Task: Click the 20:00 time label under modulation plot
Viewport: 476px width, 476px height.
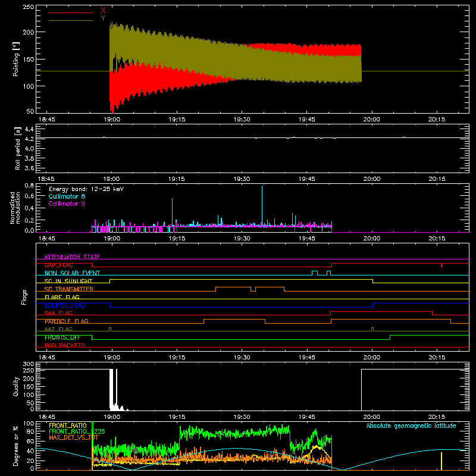Action: [372, 239]
